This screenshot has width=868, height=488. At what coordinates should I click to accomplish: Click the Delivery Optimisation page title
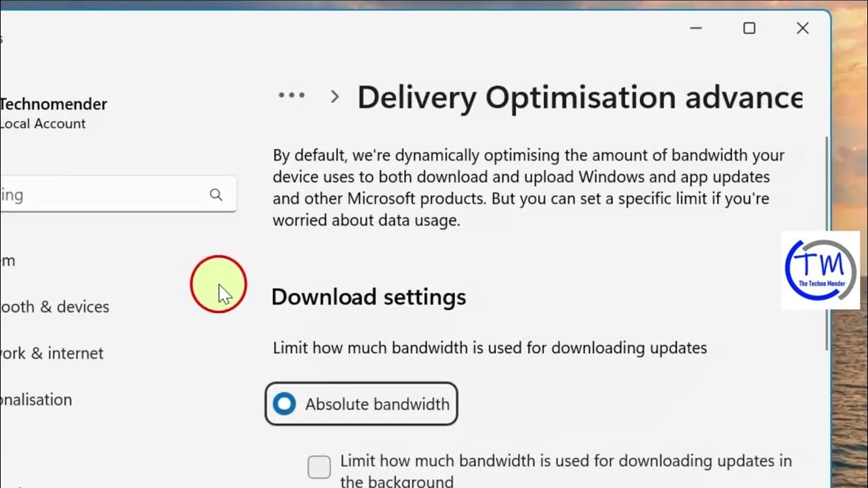click(x=580, y=98)
